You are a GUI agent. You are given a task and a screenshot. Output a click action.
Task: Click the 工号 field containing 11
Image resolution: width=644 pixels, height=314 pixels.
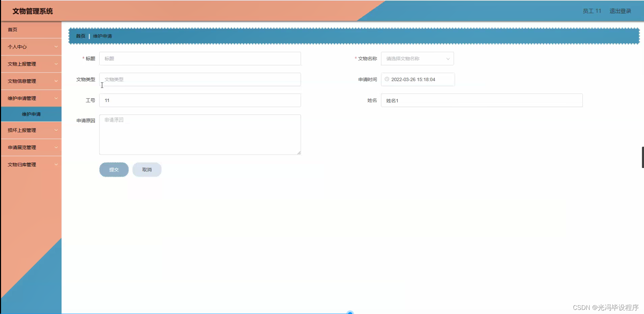click(200, 100)
